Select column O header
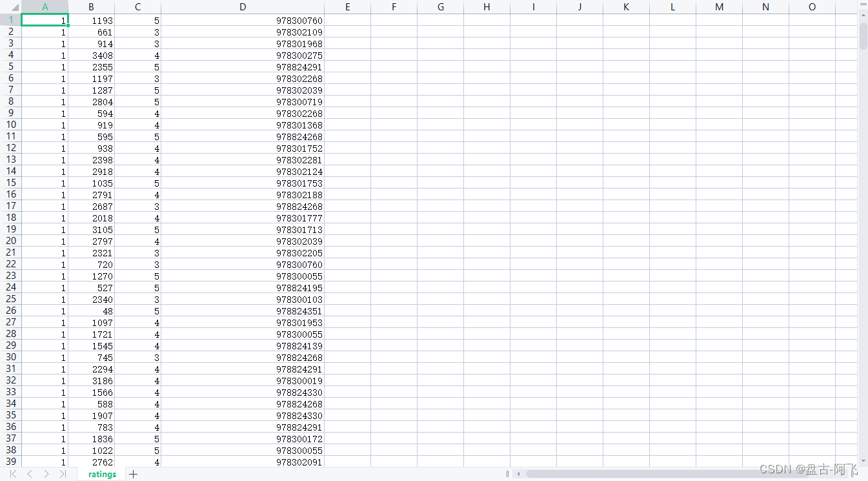The image size is (868, 481). point(812,7)
